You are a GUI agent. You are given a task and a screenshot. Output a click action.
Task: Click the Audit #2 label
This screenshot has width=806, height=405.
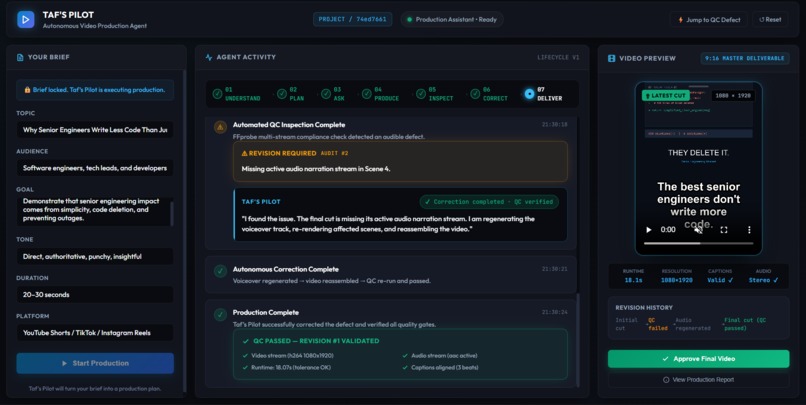coord(335,153)
